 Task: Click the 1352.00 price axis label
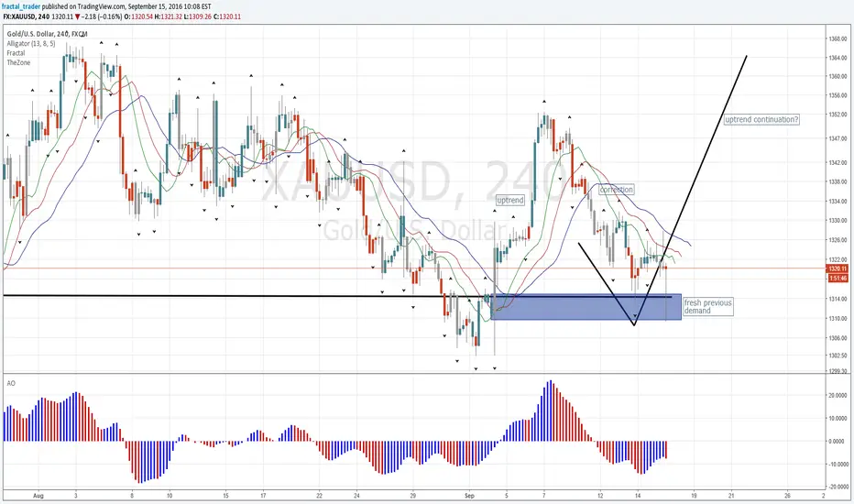tap(838, 115)
